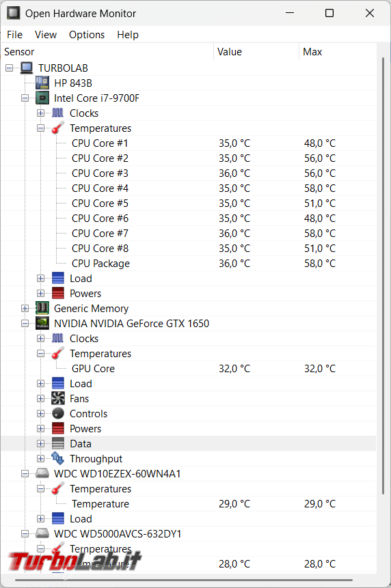Click the GPU Throughput arrows icon

(x=58, y=458)
